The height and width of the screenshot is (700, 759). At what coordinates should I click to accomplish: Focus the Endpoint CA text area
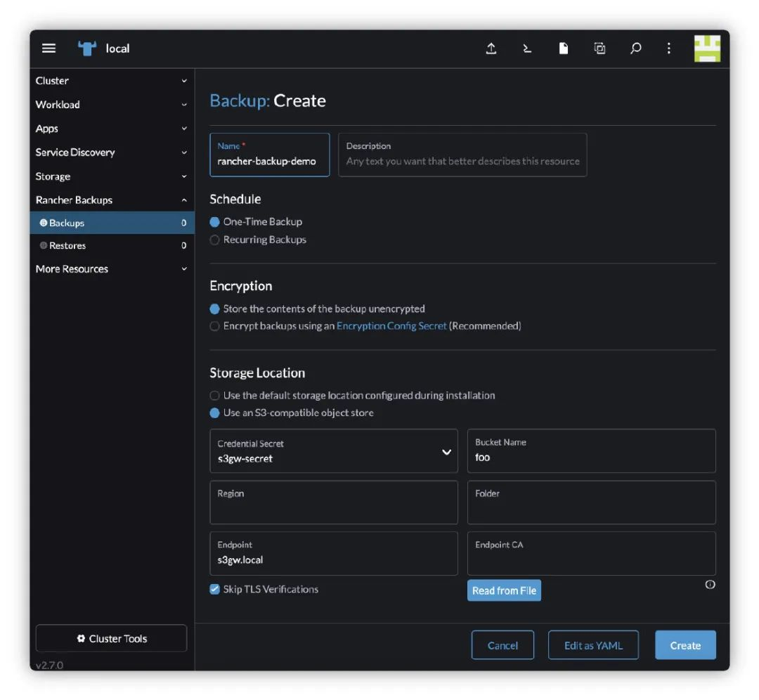click(x=591, y=553)
